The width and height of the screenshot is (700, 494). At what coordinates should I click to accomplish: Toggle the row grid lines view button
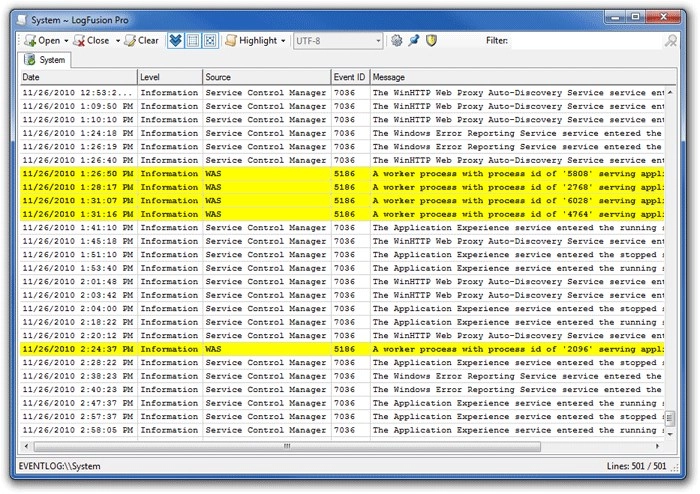[x=193, y=41]
